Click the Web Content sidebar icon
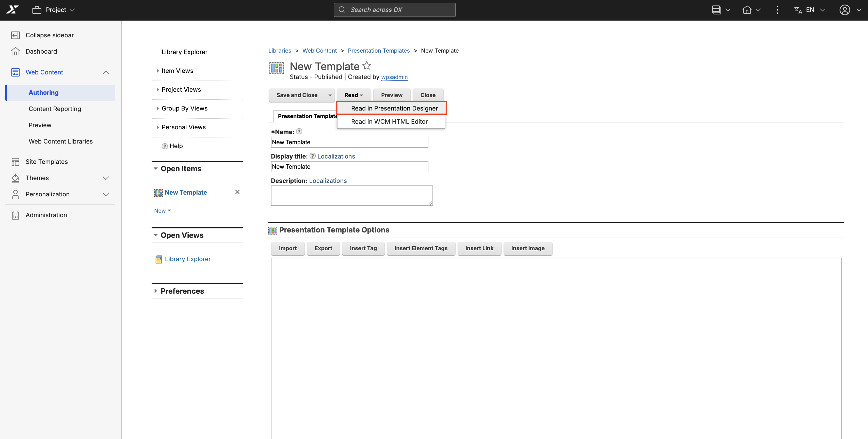 click(x=15, y=72)
